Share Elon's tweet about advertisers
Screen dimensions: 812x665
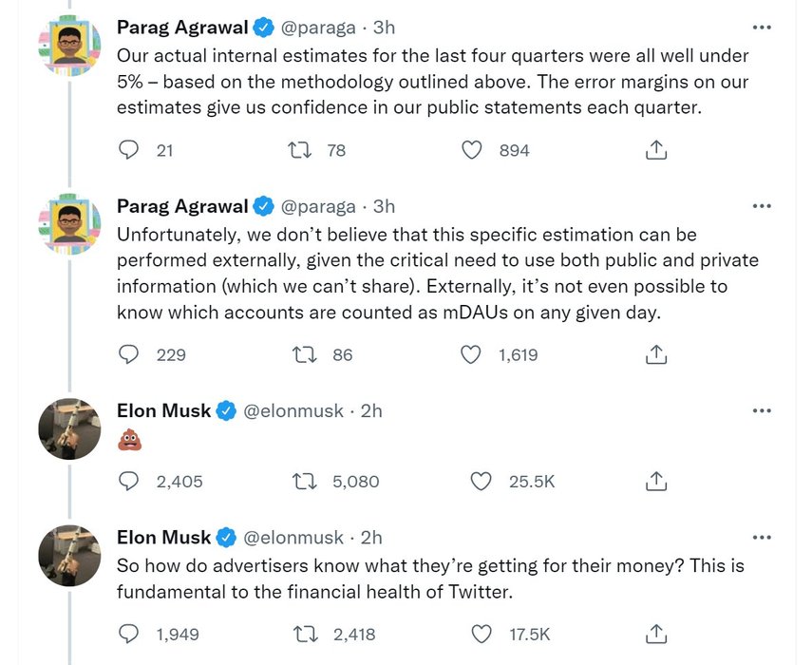[x=655, y=634]
